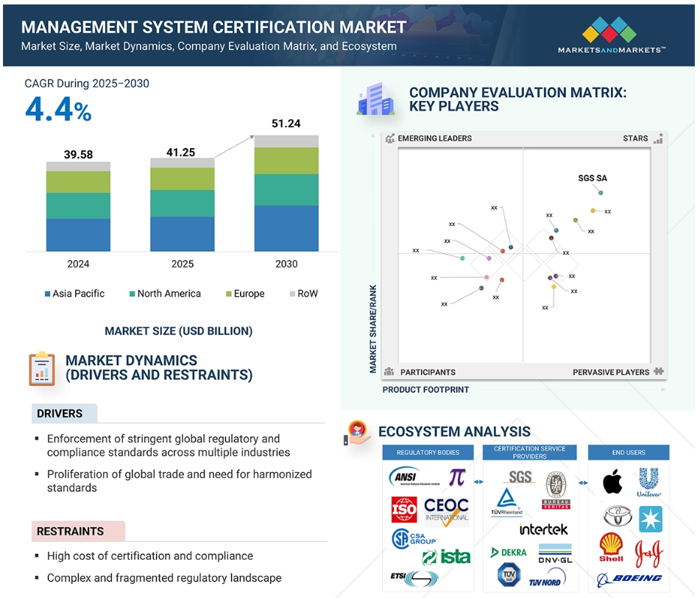700x598 pixels.
Task: Select the End Users column header
Action: [629, 452]
